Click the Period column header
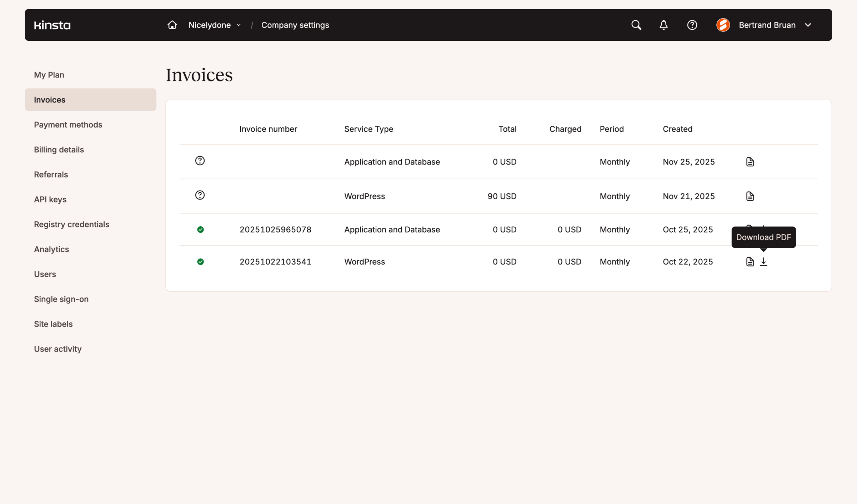This screenshot has width=857, height=504. (x=612, y=129)
